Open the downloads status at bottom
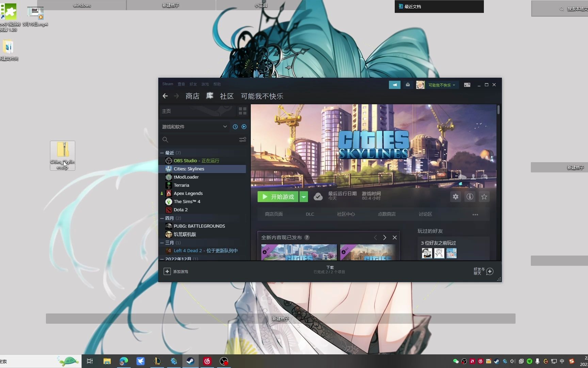 330,270
